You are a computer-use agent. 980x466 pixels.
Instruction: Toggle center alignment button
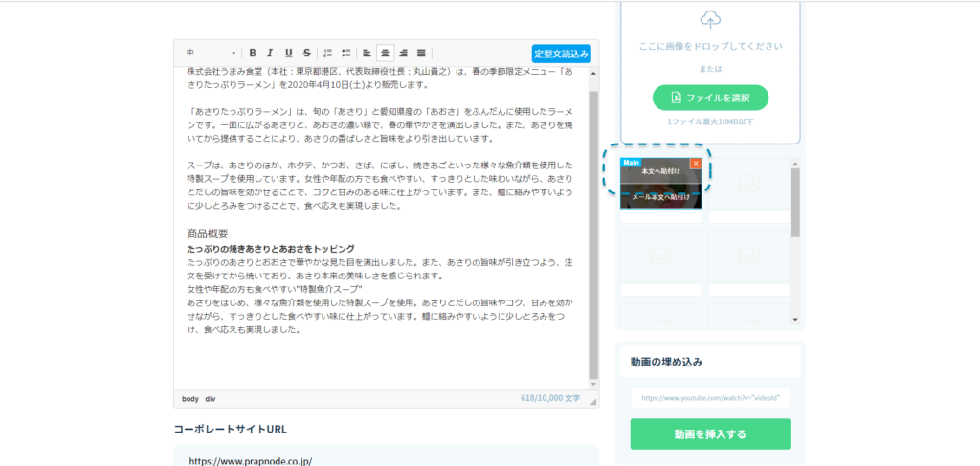click(x=385, y=54)
